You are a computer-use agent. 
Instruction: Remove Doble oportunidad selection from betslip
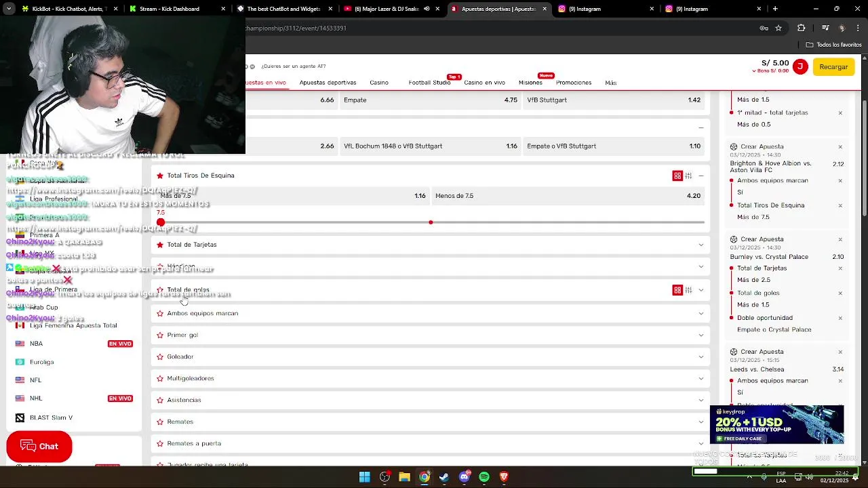pos(840,318)
